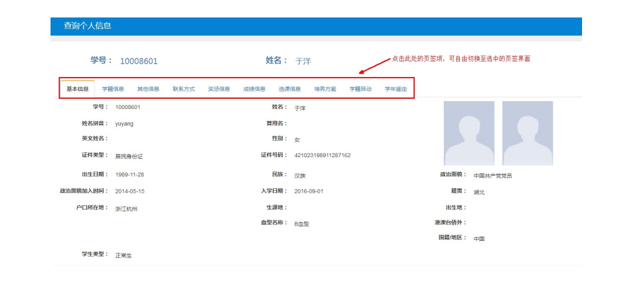Click the enrollment date 2016-09-01
This screenshot has height=286, width=644.
309,191
